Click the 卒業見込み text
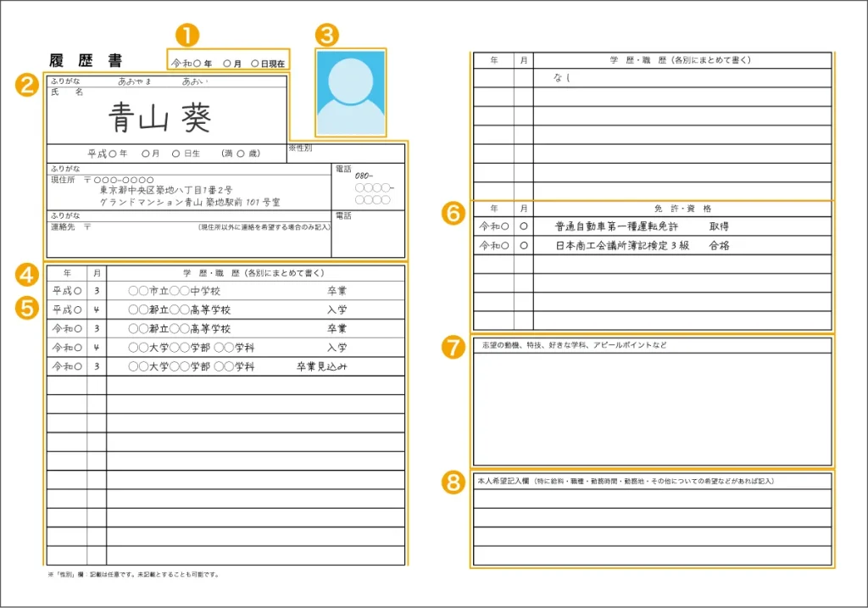Image resolution: width=868 pixels, height=608 pixels. (x=321, y=366)
